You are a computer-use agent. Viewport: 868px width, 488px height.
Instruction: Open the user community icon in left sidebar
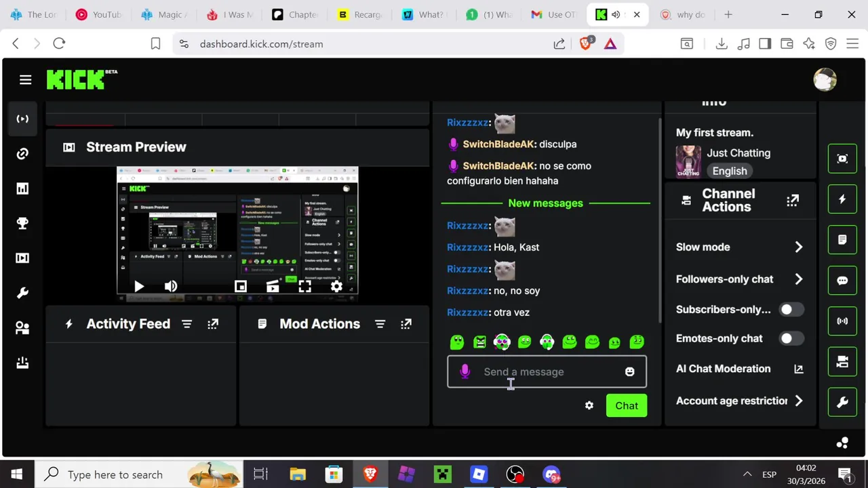22,328
